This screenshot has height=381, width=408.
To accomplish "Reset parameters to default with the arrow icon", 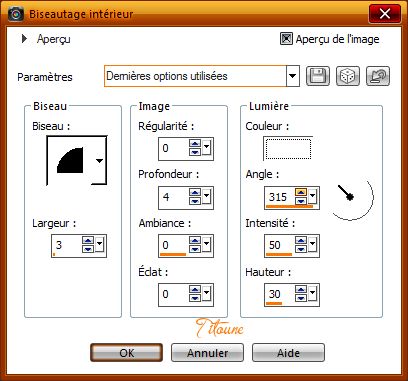I will point(378,76).
